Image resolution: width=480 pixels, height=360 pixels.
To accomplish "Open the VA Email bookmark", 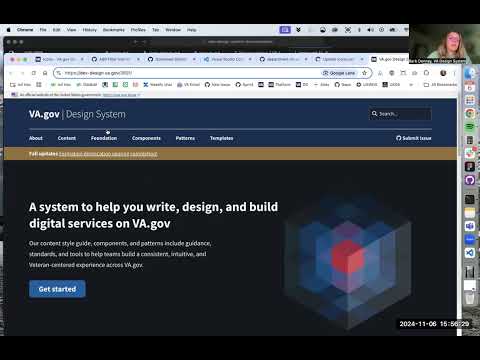I will (188, 85).
